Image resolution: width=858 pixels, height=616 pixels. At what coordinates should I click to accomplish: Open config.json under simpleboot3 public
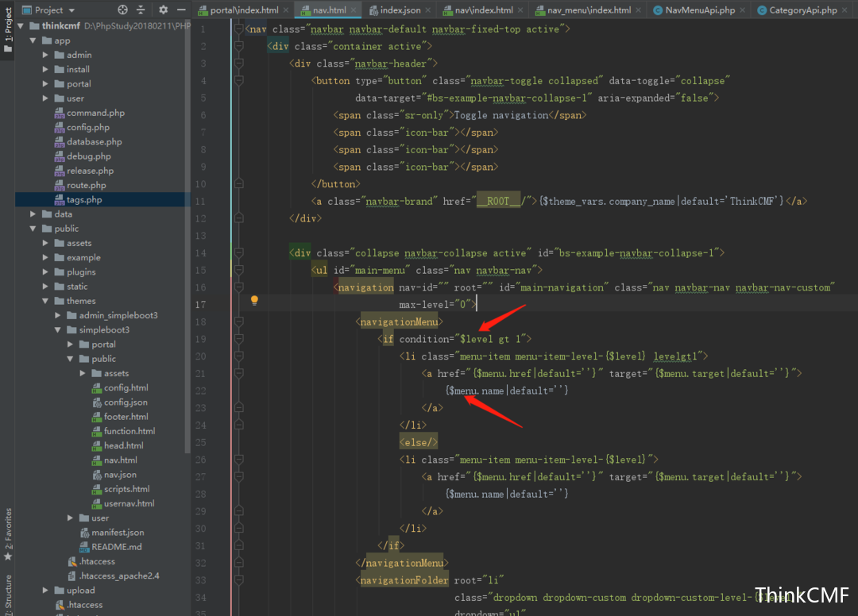[126, 402]
